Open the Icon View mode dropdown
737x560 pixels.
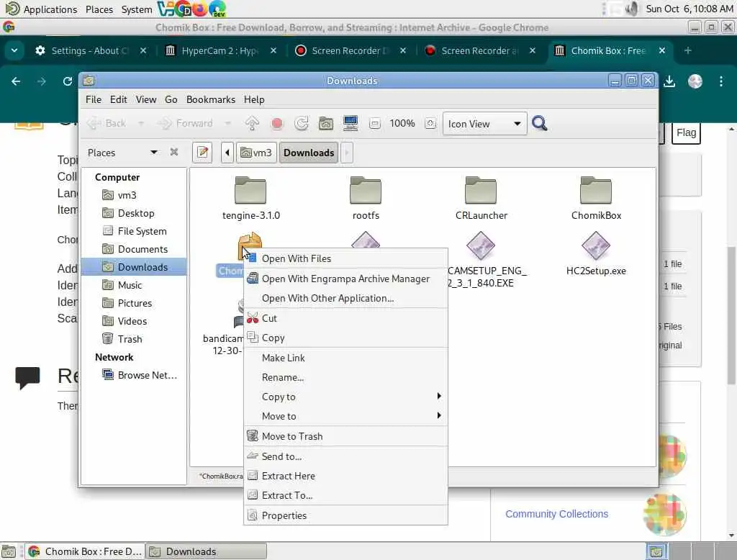click(484, 124)
